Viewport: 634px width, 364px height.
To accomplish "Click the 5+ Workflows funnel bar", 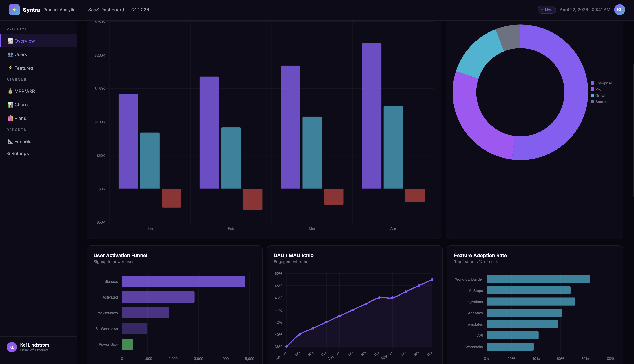I will tap(134, 329).
